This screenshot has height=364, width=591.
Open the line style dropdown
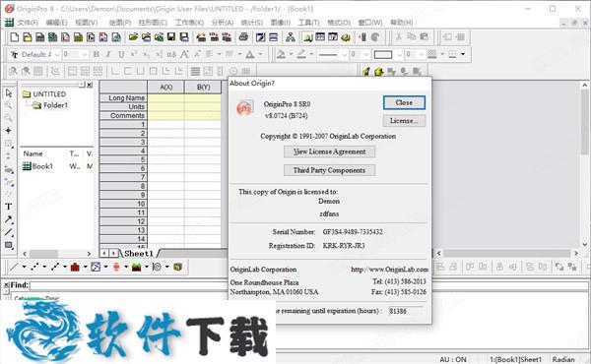pos(345,54)
